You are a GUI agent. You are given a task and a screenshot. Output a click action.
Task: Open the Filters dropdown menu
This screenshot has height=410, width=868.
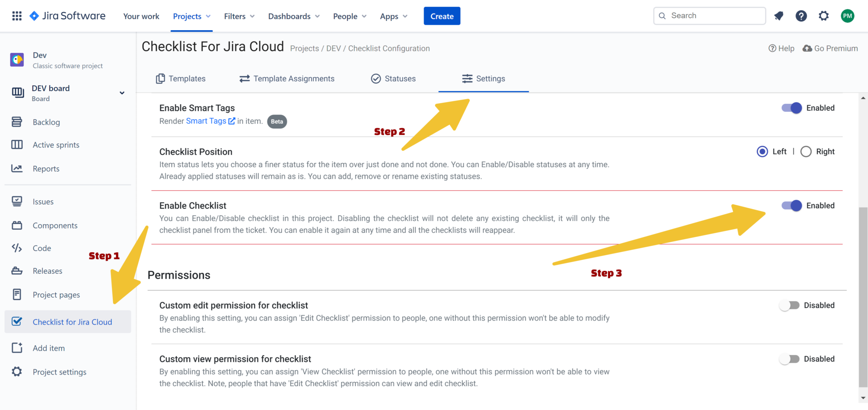[x=239, y=16]
